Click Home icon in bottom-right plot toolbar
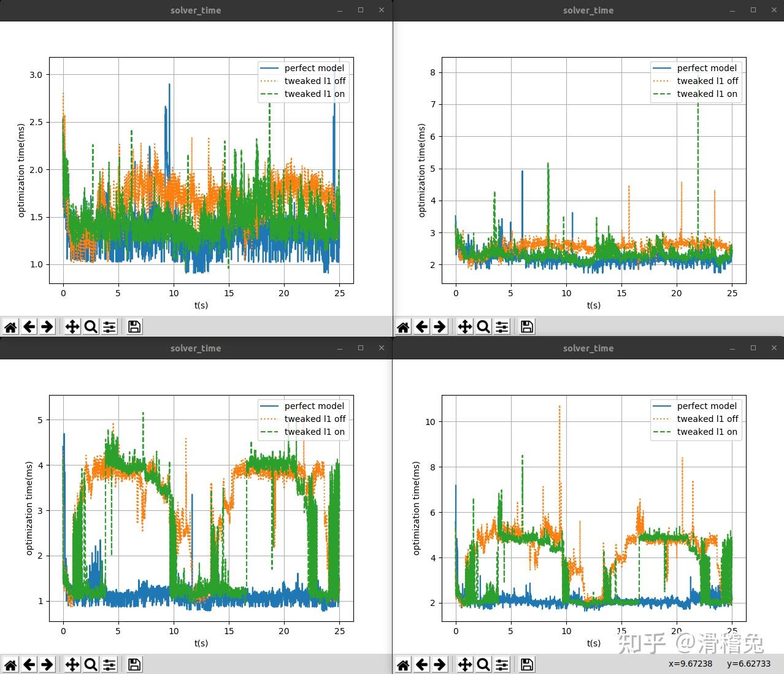The image size is (784, 674). coord(403,664)
